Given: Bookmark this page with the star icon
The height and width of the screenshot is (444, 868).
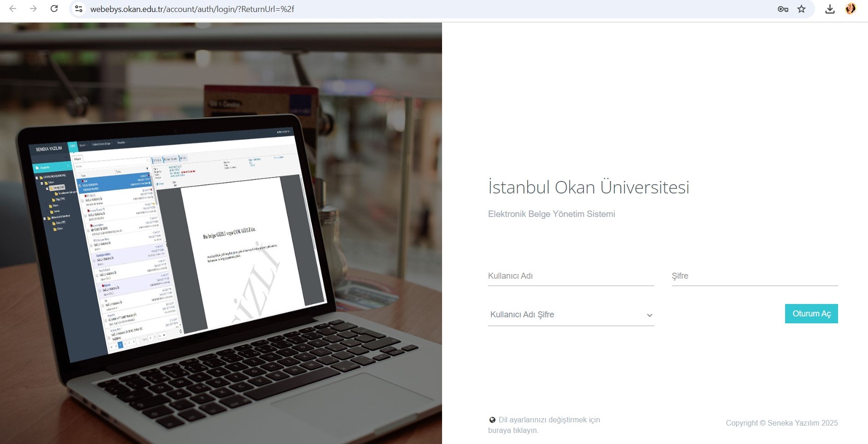Looking at the screenshot, I should [x=802, y=9].
